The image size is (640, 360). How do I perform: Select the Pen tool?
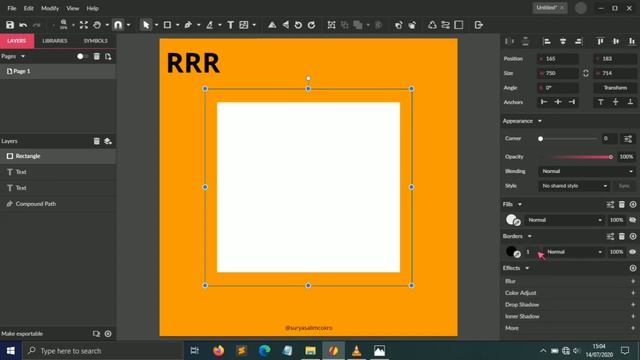click(x=188, y=25)
